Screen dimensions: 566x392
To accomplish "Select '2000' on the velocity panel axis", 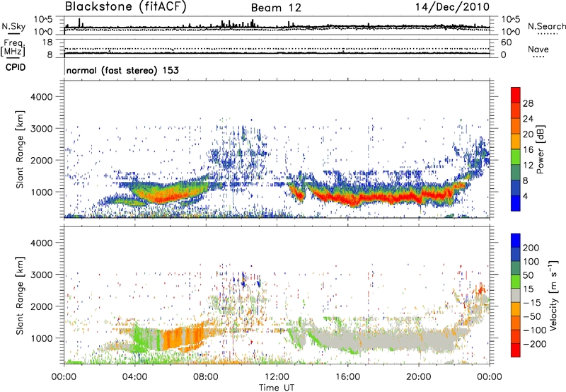I will click(41, 306).
